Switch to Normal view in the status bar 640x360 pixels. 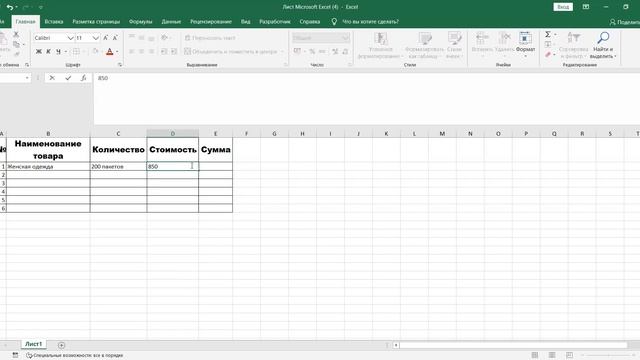coord(535,356)
